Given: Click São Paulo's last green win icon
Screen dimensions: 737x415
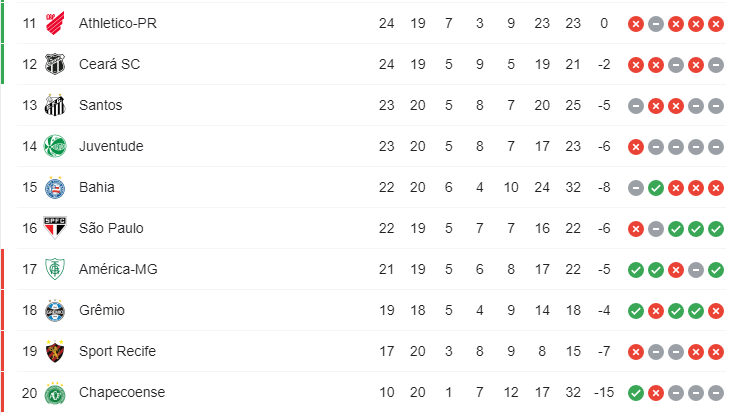Looking at the screenshot, I should click(x=716, y=229).
